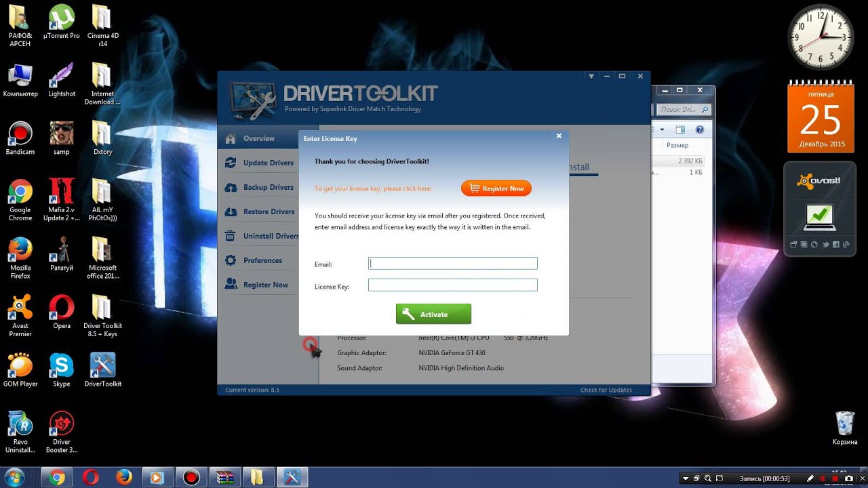Click the NVIDIA GeForce GT 430 text

[452, 353]
